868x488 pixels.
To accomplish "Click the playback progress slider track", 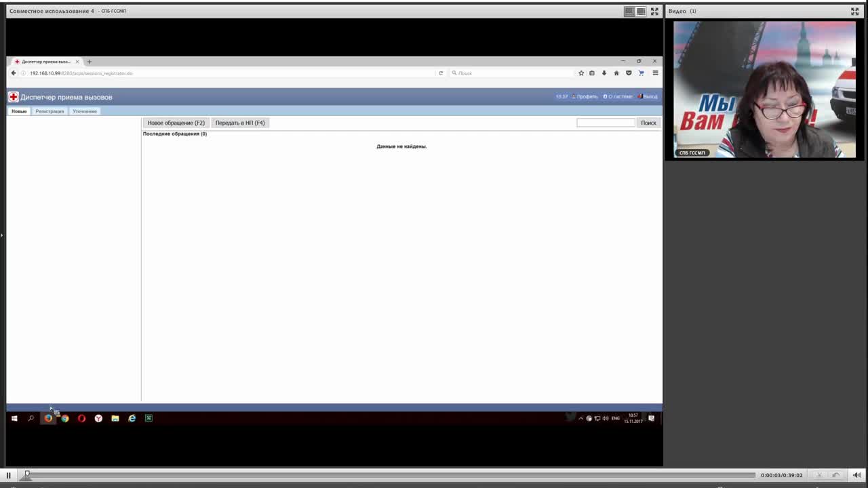I will 390,475.
